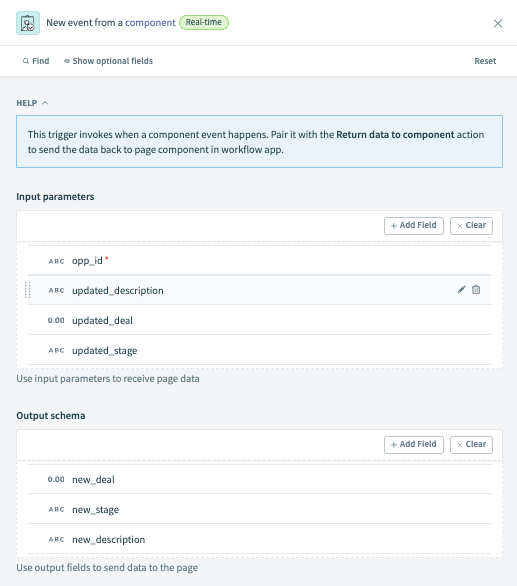Edit the updated_description field with pencil icon
The image size is (517, 586).
461,290
